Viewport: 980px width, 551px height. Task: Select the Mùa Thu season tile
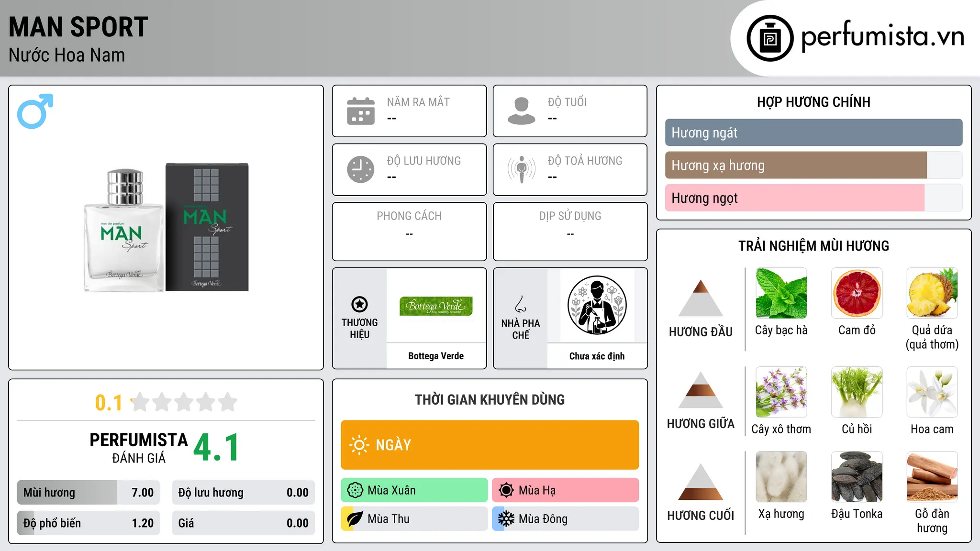click(x=414, y=519)
